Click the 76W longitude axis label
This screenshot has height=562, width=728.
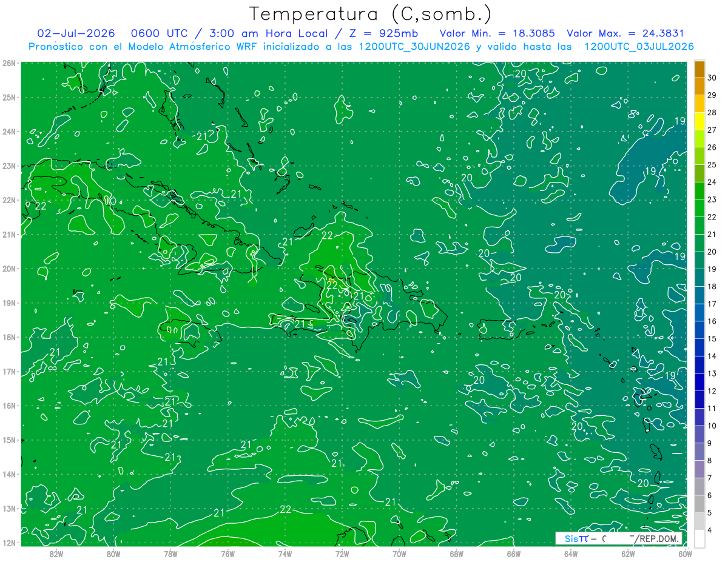point(228,554)
